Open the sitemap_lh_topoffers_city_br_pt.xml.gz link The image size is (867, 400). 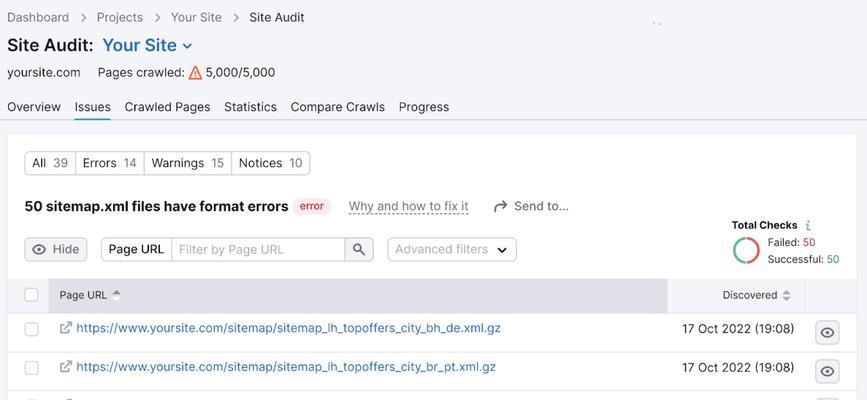pyautogui.click(x=286, y=367)
